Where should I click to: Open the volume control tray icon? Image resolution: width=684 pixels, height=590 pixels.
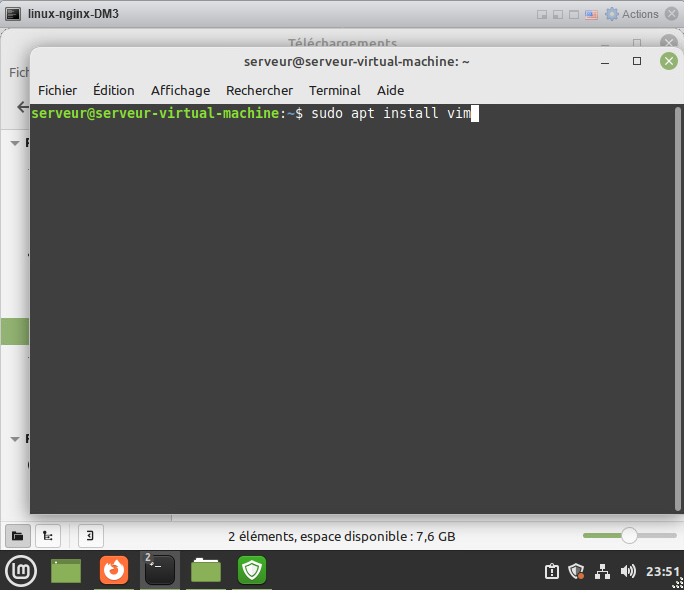628,572
